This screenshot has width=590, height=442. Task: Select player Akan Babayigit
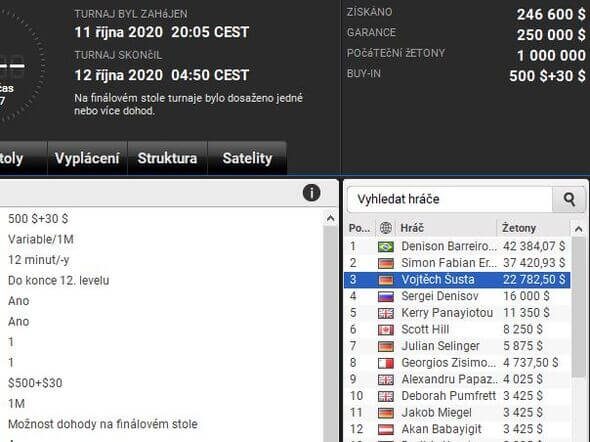457,429
